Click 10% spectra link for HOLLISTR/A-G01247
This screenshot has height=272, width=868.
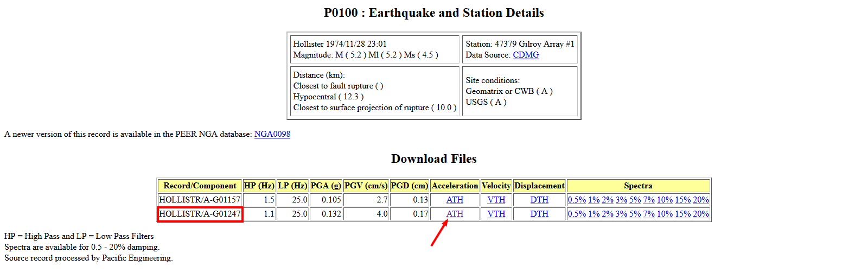click(665, 214)
